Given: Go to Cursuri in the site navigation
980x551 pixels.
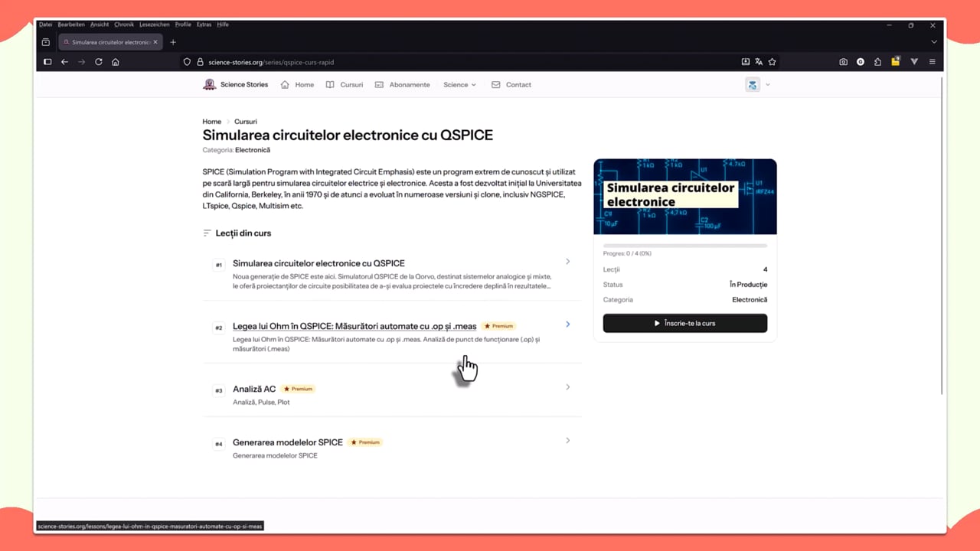Looking at the screenshot, I should (x=345, y=85).
